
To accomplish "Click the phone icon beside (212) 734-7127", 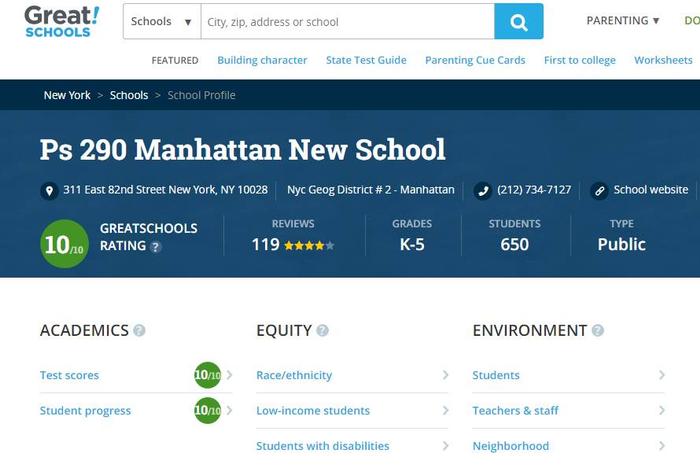I will coord(483,191).
